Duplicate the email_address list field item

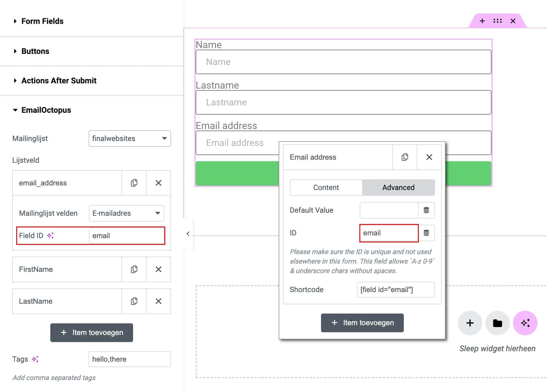point(134,183)
